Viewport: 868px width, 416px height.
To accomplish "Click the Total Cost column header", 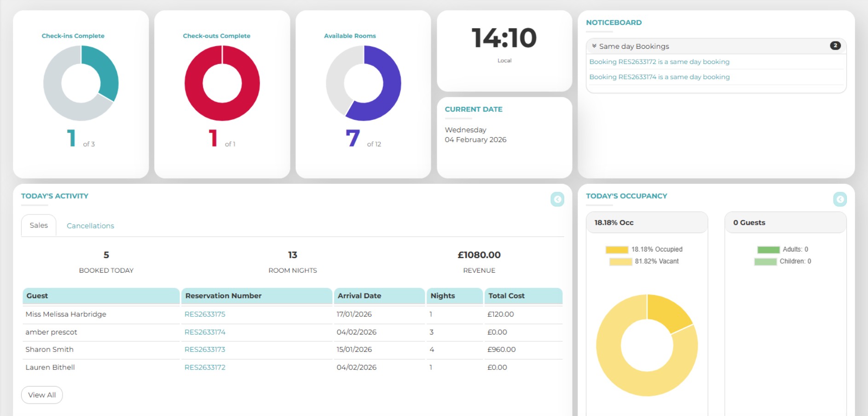I will point(506,296).
